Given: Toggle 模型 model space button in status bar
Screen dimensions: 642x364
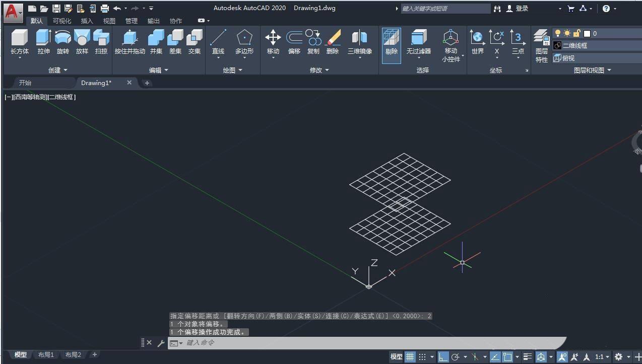Looking at the screenshot, I should click(x=396, y=357).
